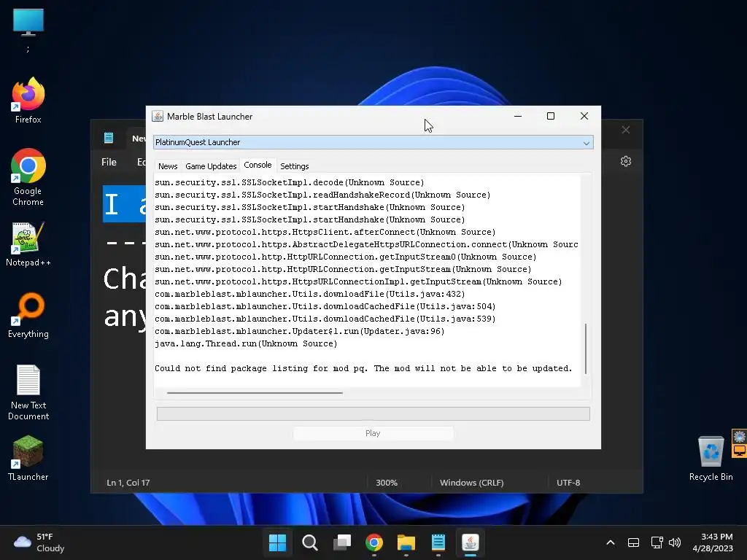Image resolution: width=747 pixels, height=560 pixels.
Task: Open Notepad File menu
Action: pos(109,162)
